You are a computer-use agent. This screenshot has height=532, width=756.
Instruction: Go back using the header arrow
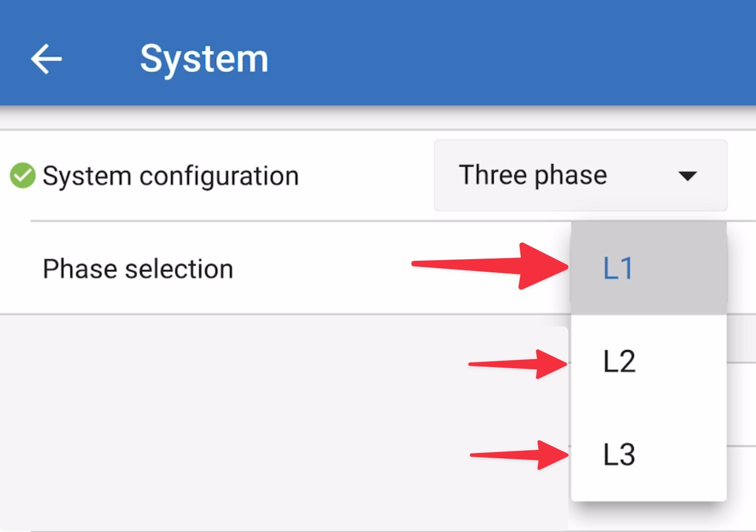pyautogui.click(x=46, y=58)
